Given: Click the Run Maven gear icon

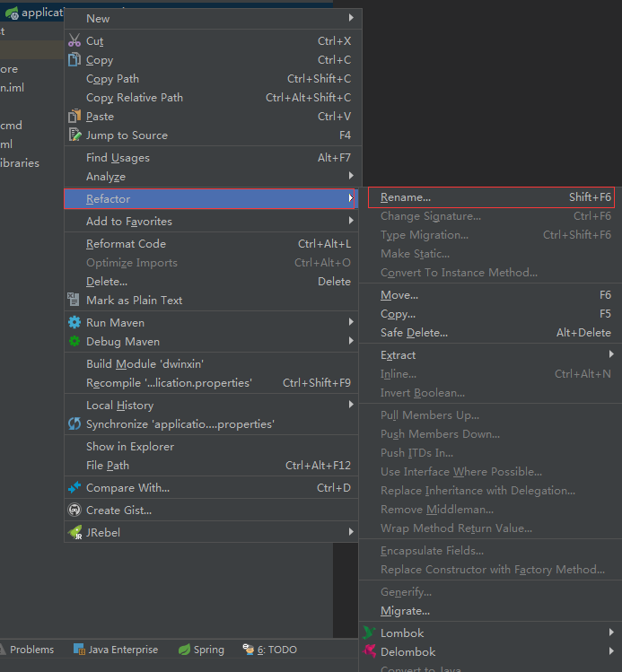Looking at the screenshot, I should [74, 323].
